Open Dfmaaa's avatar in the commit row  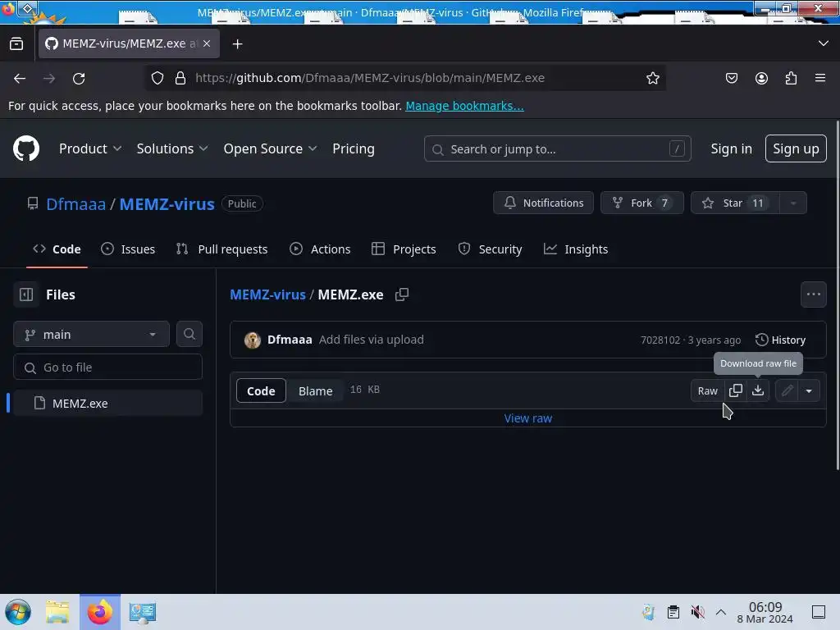coord(253,340)
